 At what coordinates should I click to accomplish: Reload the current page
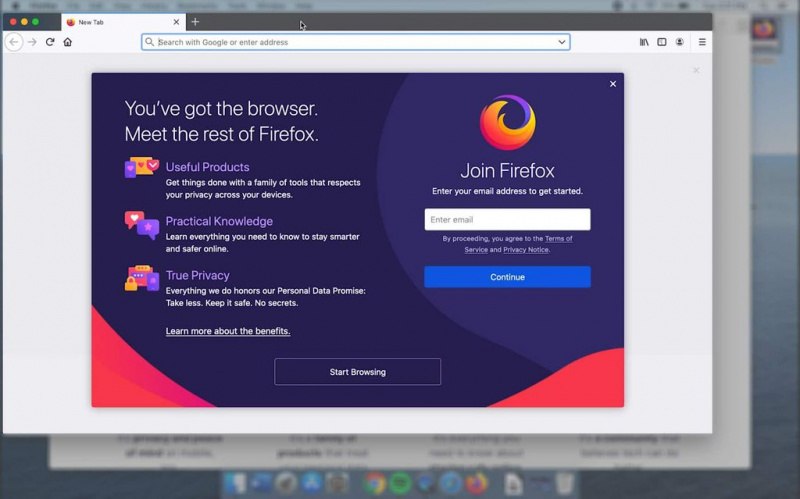tap(50, 42)
